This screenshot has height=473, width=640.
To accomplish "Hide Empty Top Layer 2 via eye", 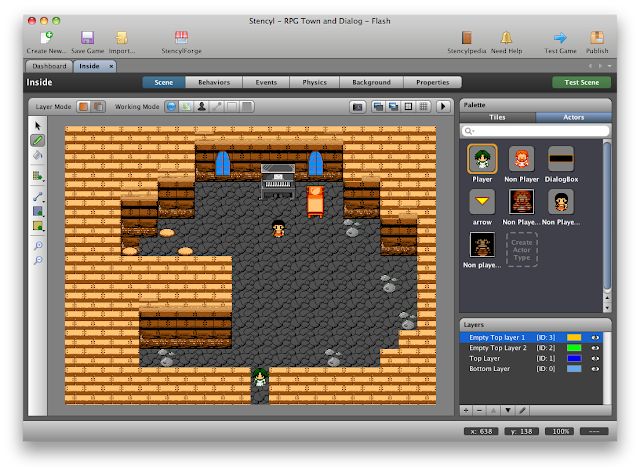I will (x=595, y=348).
